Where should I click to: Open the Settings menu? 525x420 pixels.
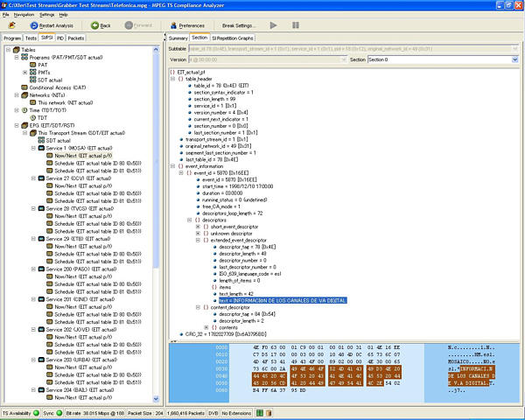coord(46,15)
